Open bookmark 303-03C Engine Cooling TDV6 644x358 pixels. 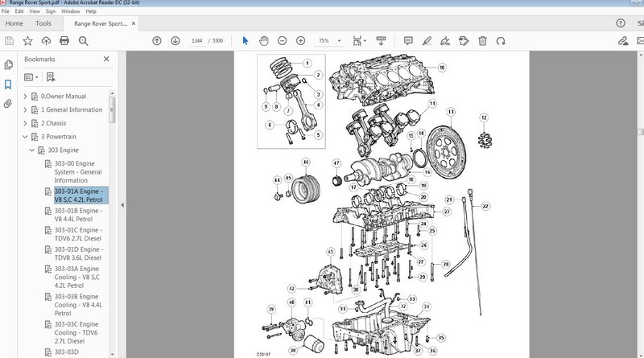tap(76, 332)
